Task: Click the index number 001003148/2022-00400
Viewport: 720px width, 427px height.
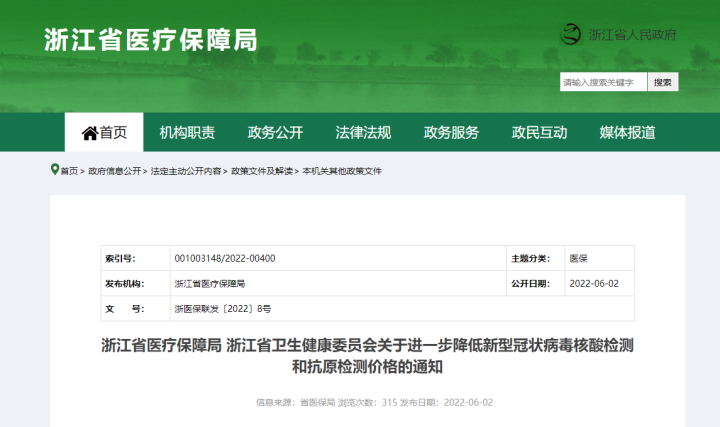Action: [x=225, y=258]
